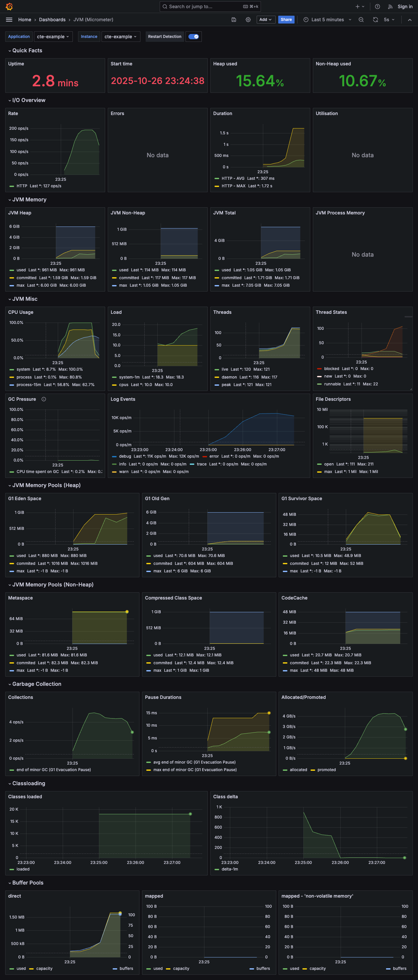Click the save dashboard icon
Screen dimensions: 418x980
(234, 20)
